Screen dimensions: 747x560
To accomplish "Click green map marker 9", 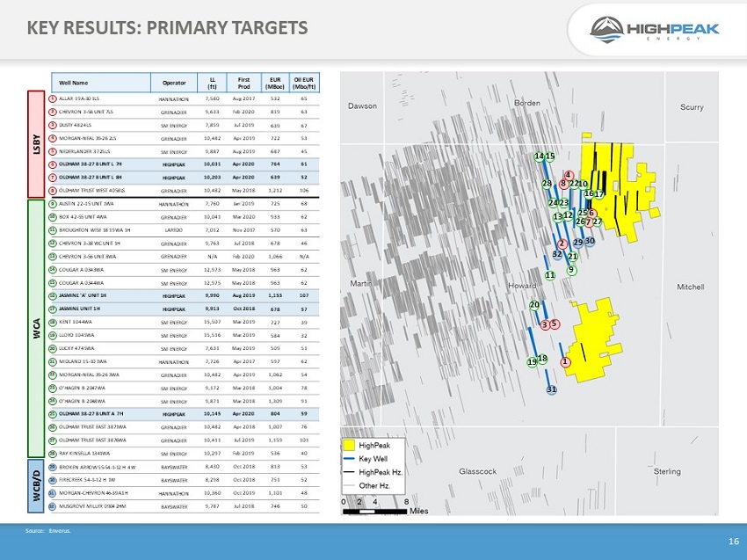I will coord(572,270).
